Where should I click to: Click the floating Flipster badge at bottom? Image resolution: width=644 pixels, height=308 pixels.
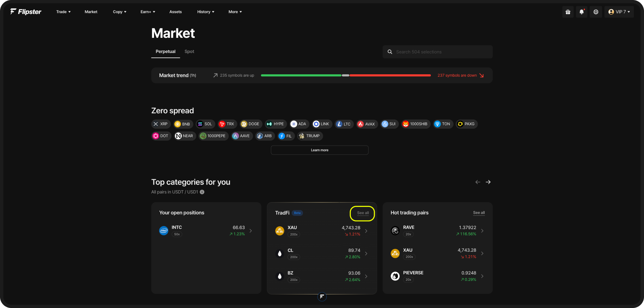click(x=322, y=297)
